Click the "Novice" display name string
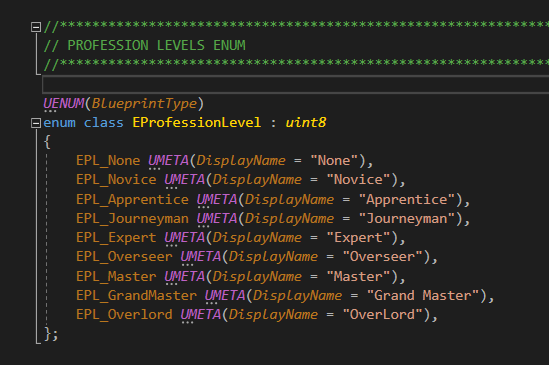The height and width of the screenshot is (365, 549). pos(359,180)
